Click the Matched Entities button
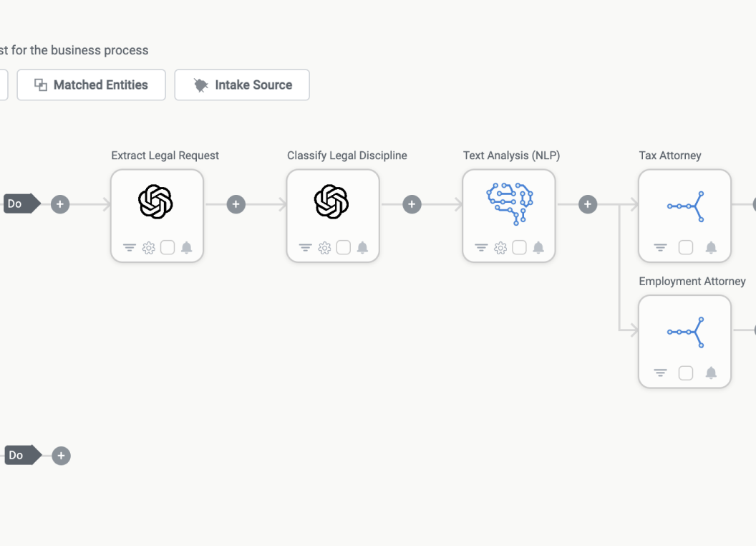This screenshot has width=756, height=546. coord(92,85)
